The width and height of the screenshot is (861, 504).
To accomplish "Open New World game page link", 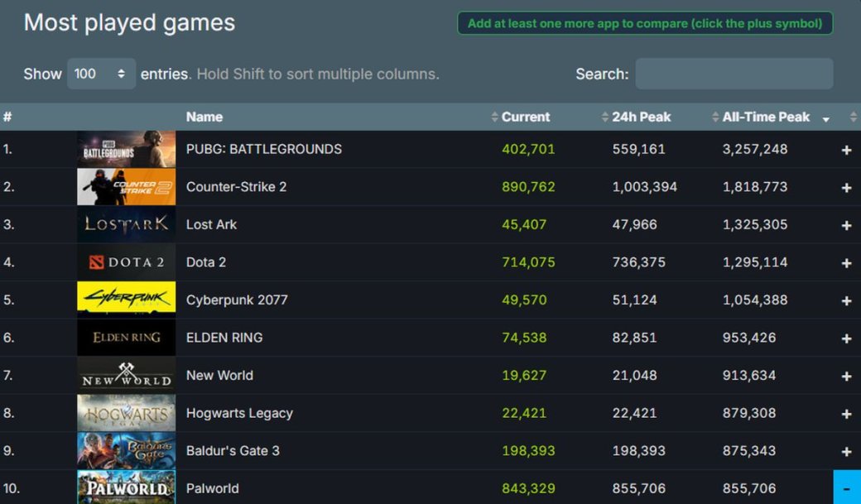I will 219,375.
